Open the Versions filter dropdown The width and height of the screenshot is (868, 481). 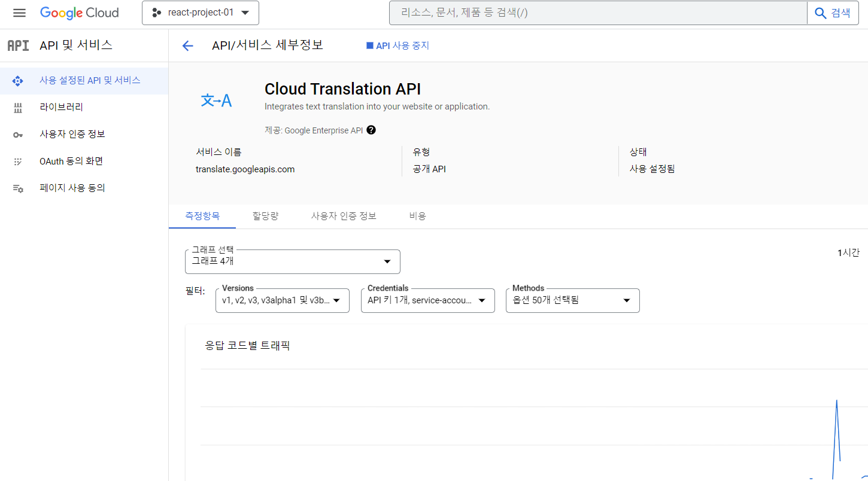[x=282, y=300]
